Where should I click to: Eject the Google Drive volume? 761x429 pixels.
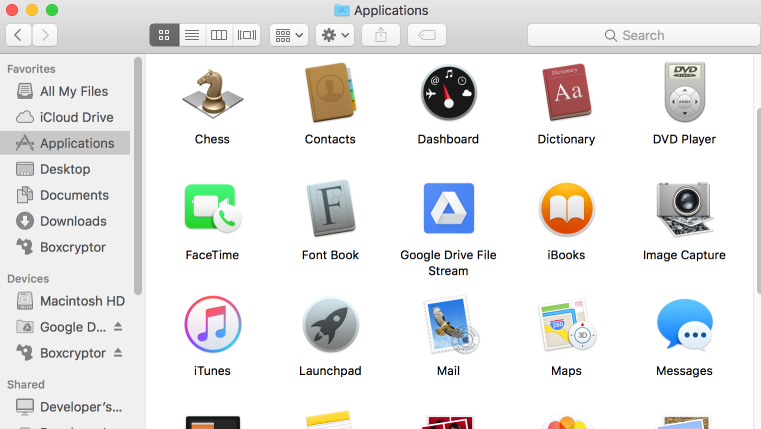[x=118, y=327]
